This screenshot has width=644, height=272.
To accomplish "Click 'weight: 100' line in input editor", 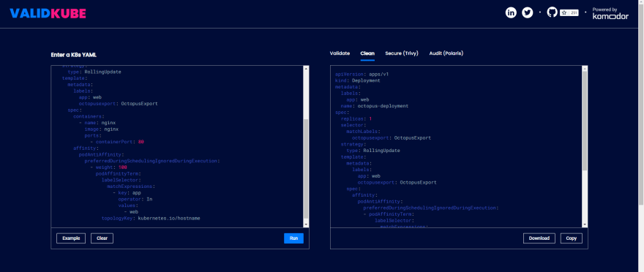I will 108,167.
